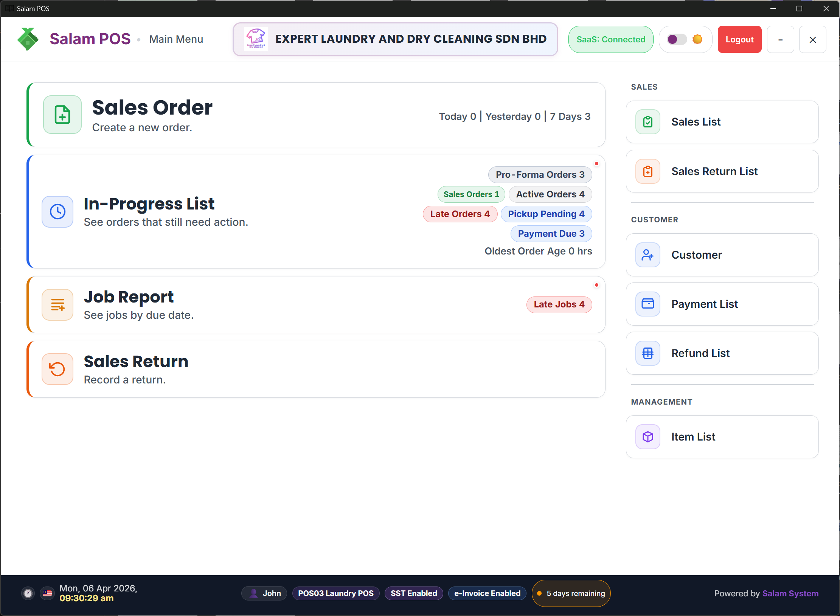Screen dimensions: 840x616
Task: Open the Sales Return card
Action: pos(316,369)
